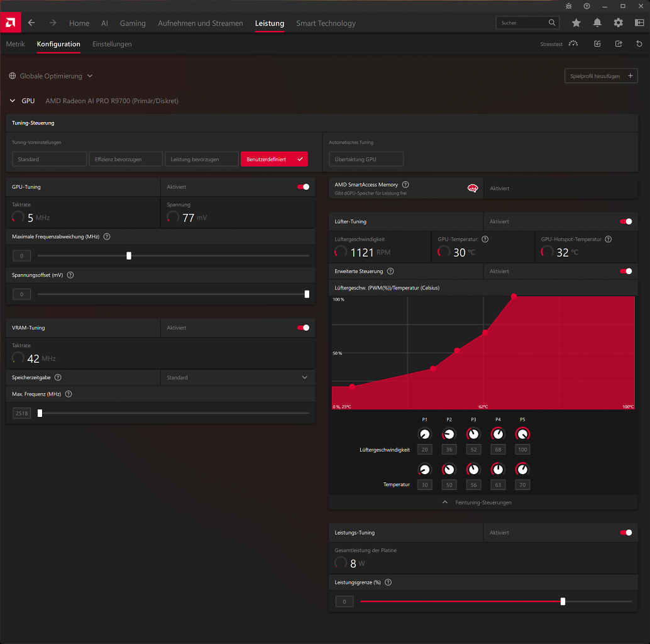Open the AI tab
Viewport: 650px width, 644px height.
click(x=104, y=23)
